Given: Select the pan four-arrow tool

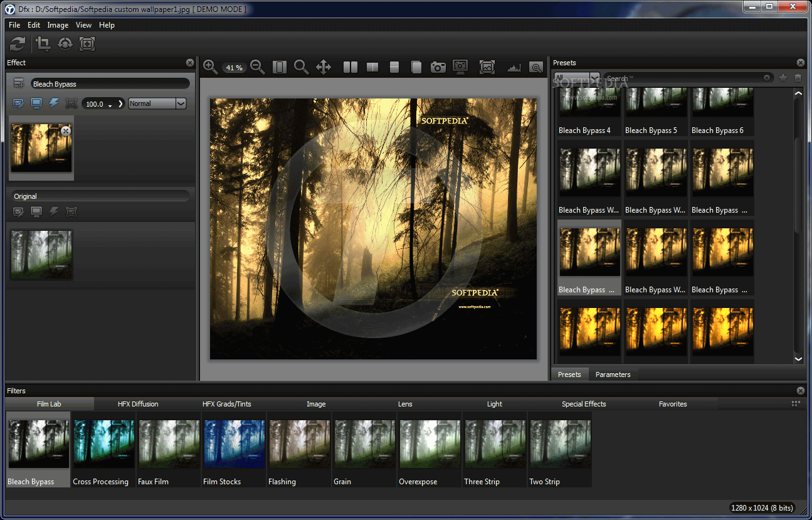Looking at the screenshot, I should 324,66.
